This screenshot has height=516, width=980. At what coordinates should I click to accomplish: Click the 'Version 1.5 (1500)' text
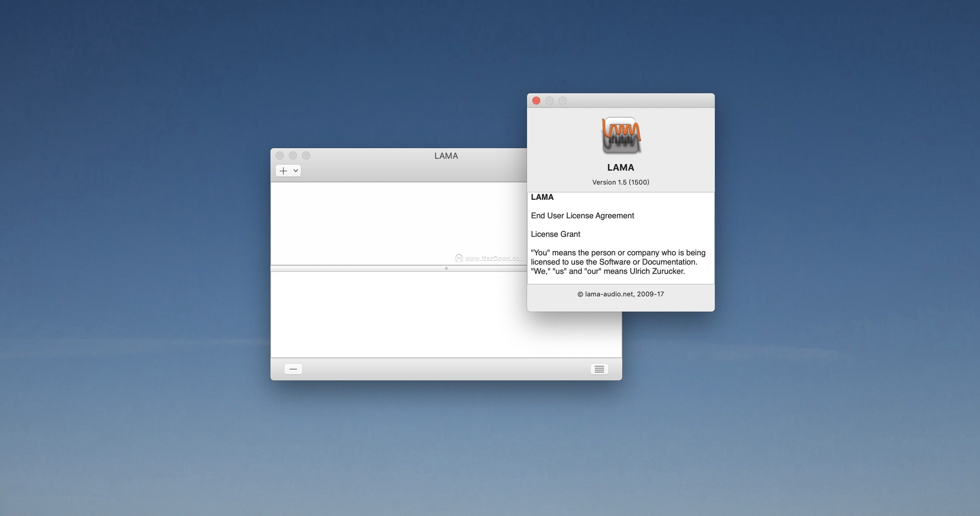[x=621, y=182]
